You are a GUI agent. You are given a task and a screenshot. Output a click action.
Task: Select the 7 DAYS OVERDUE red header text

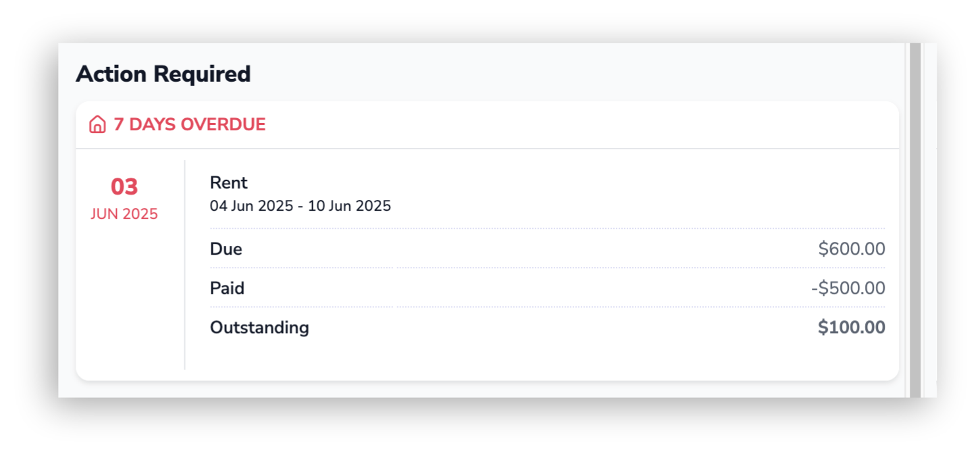[189, 125]
